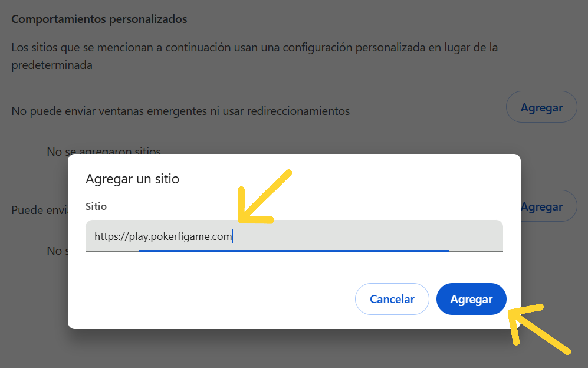Dismiss the dialog with Cancelar

pyautogui.click(x=392, y=299)
